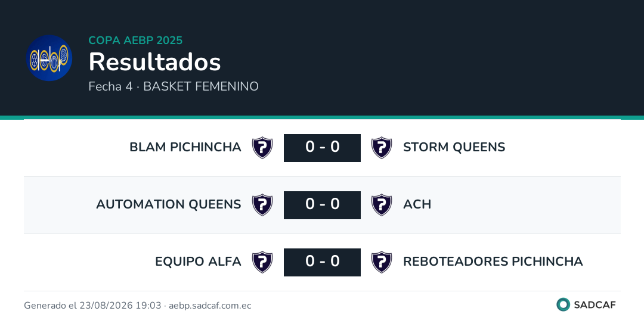Select the EQUIPO ALFA team name
Screen dimensions: 644x336
point(198,262)
